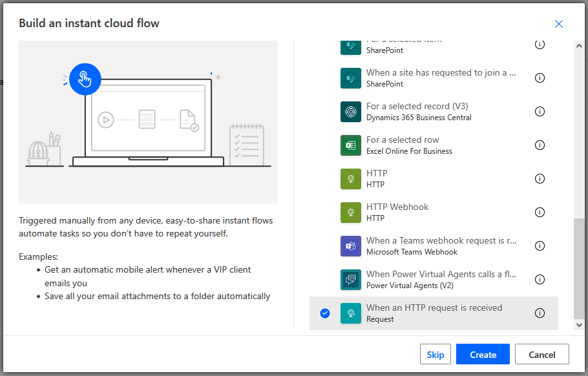The height and width of the screenshot is (376, 588).
Task: Uncheck the selected HTTP request trigger
Action: point(325,313)
